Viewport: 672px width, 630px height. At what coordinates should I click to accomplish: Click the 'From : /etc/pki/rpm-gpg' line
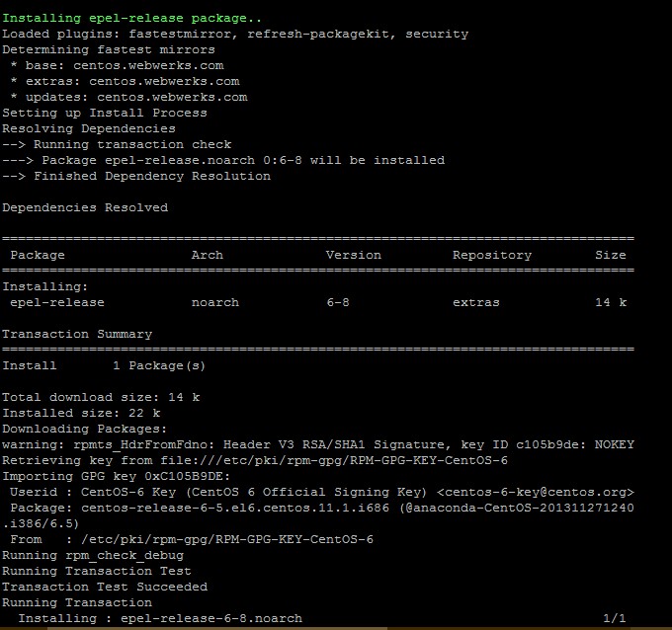tap(192, 540)
